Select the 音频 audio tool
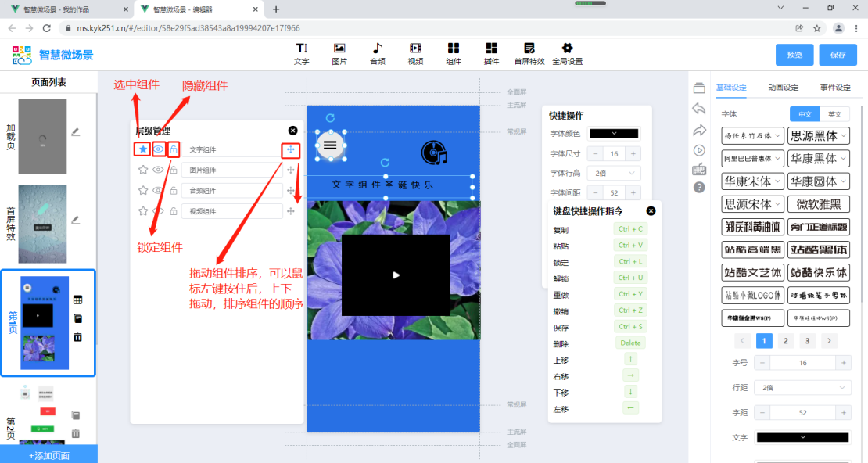 (x=377, y=53)
